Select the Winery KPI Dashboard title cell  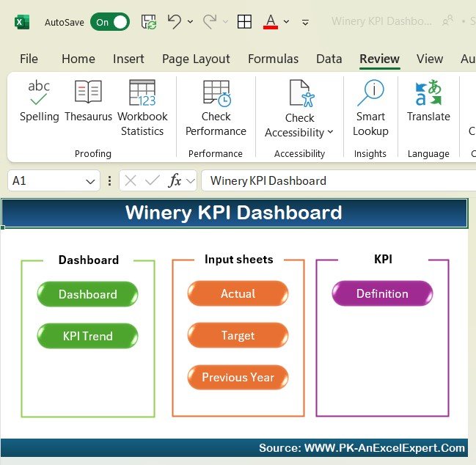(x=235, y=213)
